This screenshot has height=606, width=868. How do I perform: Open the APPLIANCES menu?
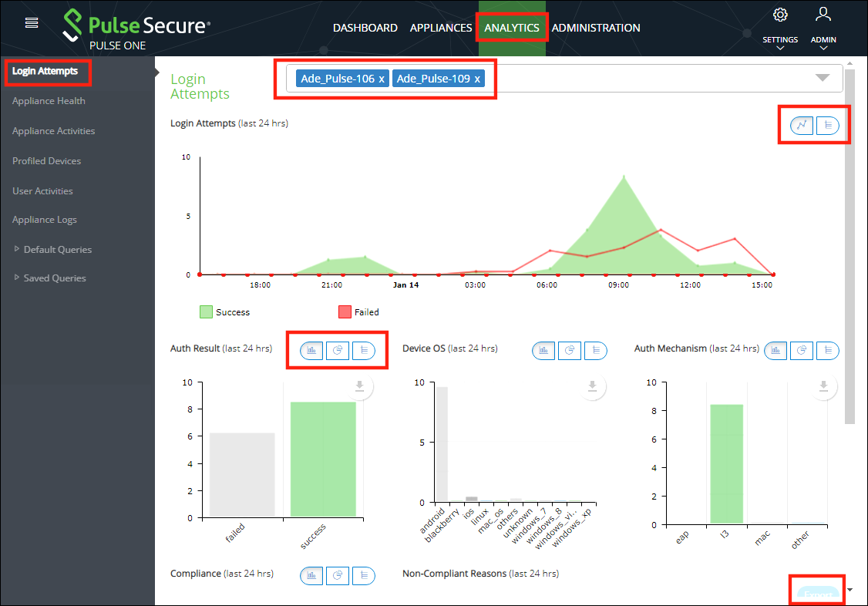pos(440,28)
